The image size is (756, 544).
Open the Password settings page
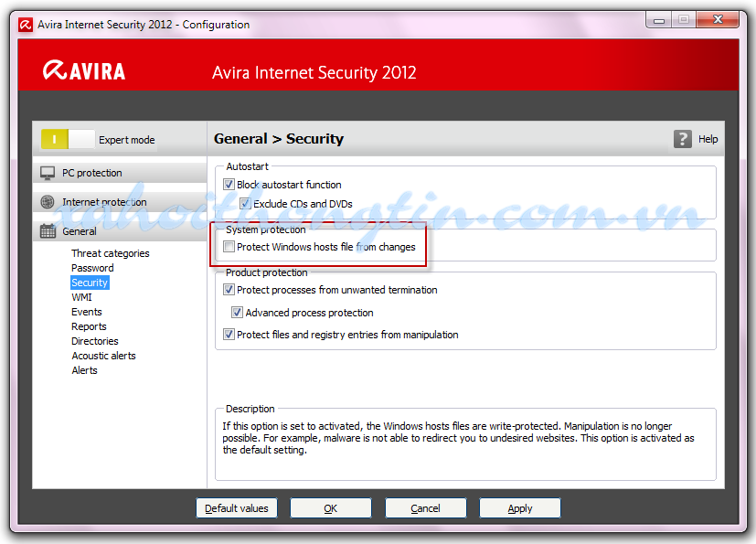click(92, 268)
